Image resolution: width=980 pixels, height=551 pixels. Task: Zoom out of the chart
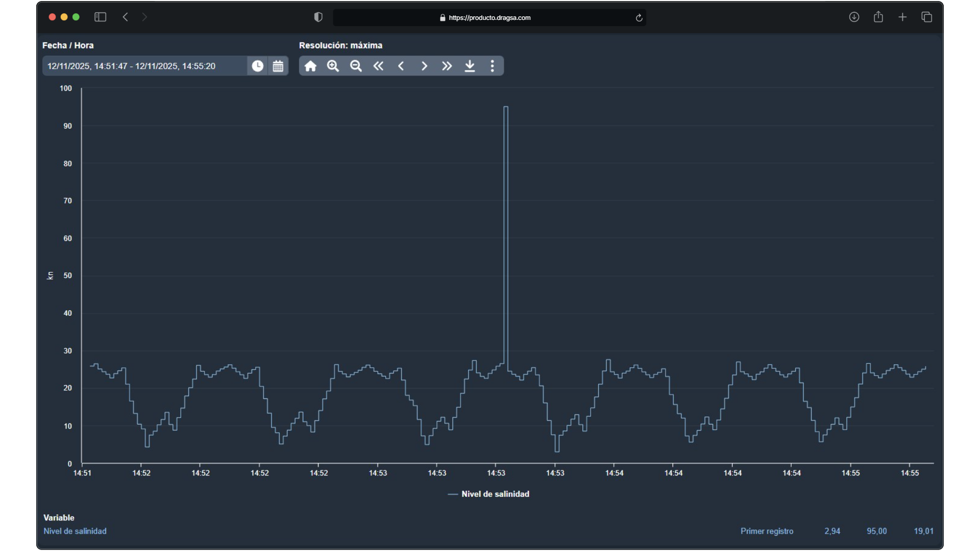point(356,66)
